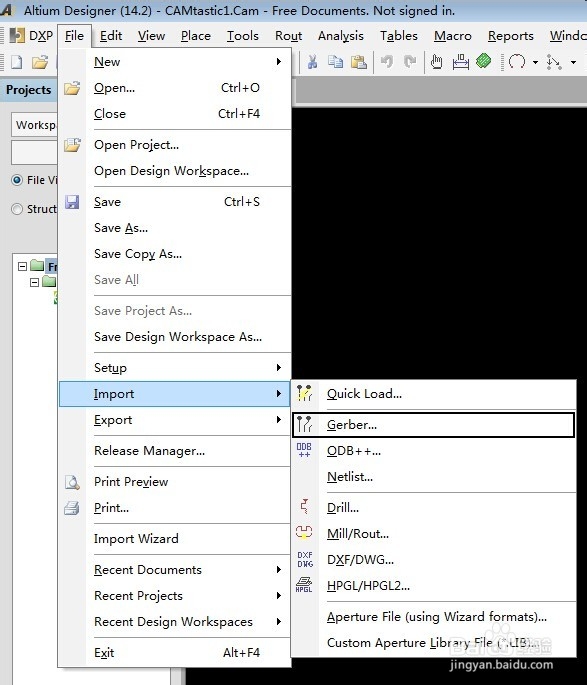Click the Projects panel header
Image resolution: width=587 pixels, height=685 pixels.
[x=28, y=90]
